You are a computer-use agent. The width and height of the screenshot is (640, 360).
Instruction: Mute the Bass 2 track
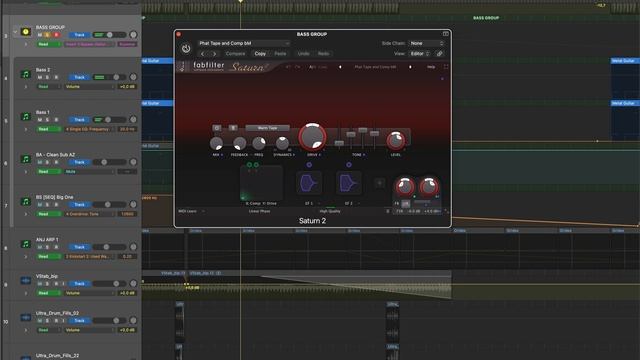coord(40,78)
